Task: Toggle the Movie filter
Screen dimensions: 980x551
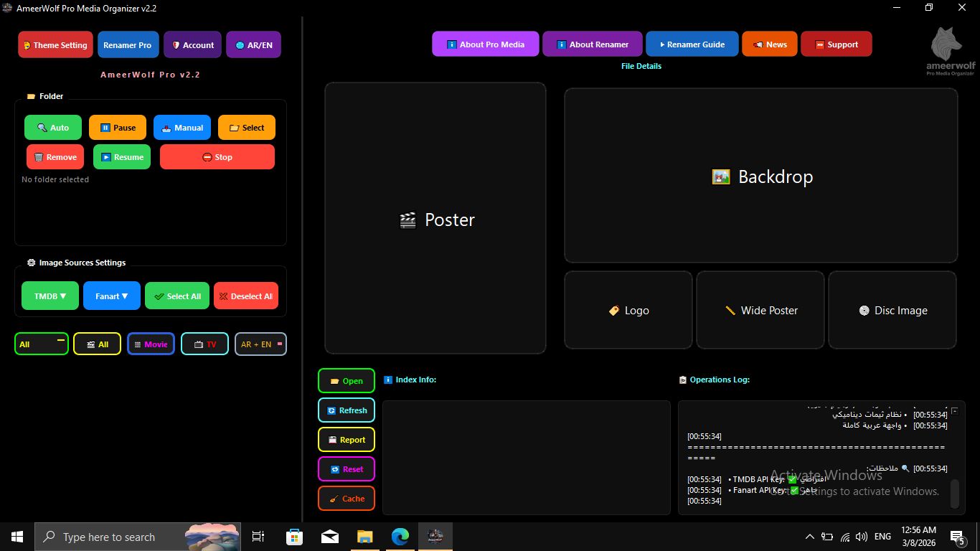Action: tap(151, 344)
